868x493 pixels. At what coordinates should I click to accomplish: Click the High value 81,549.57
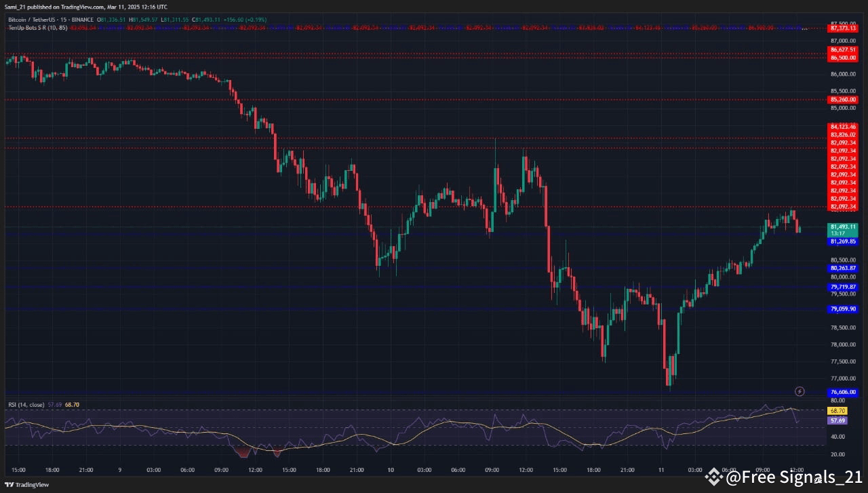click(143, 20)
